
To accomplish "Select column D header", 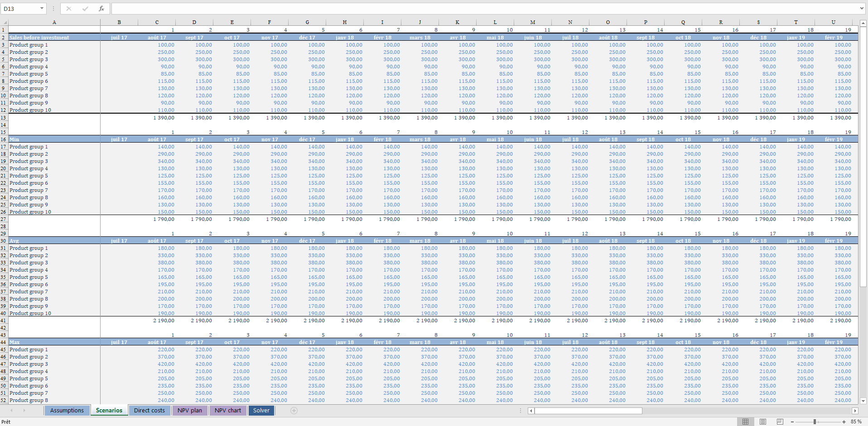I will 194,22.
